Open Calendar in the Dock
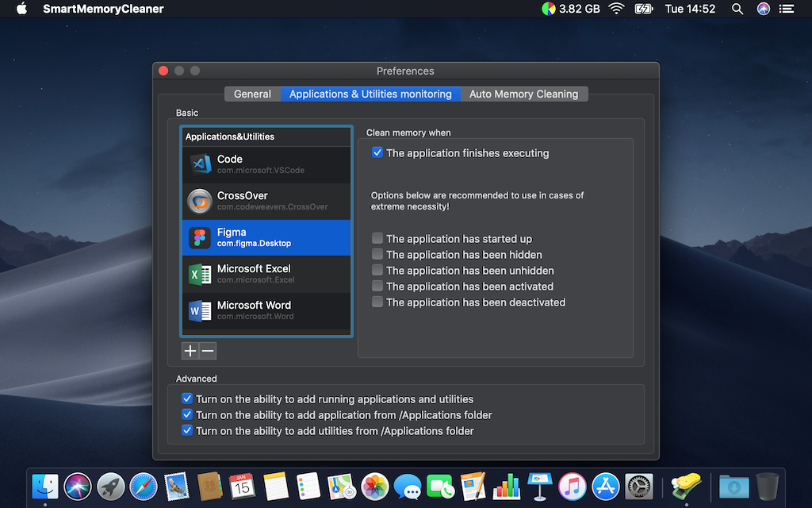Viewport: 812px width, 508px height. pyautogui.click(x=243, y=487)
